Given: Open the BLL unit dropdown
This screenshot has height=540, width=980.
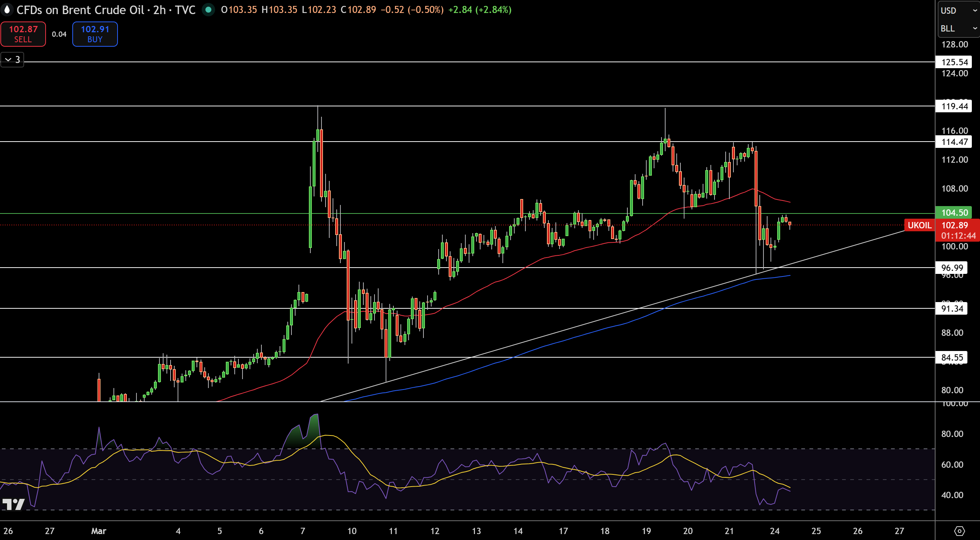Looking at the screenshot, I should pyautogui.click(x=958, y=29).
